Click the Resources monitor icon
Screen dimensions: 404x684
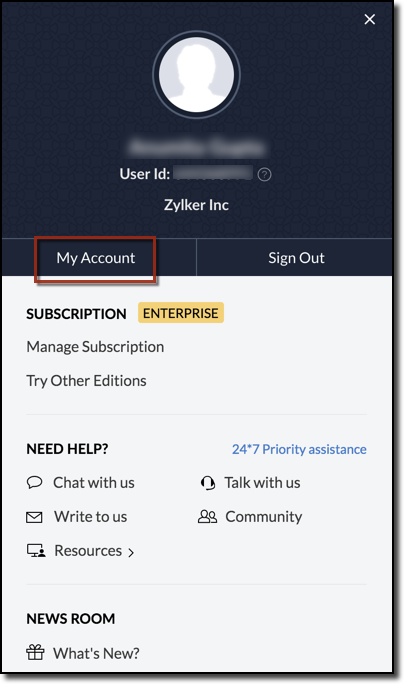pos(36,551)
